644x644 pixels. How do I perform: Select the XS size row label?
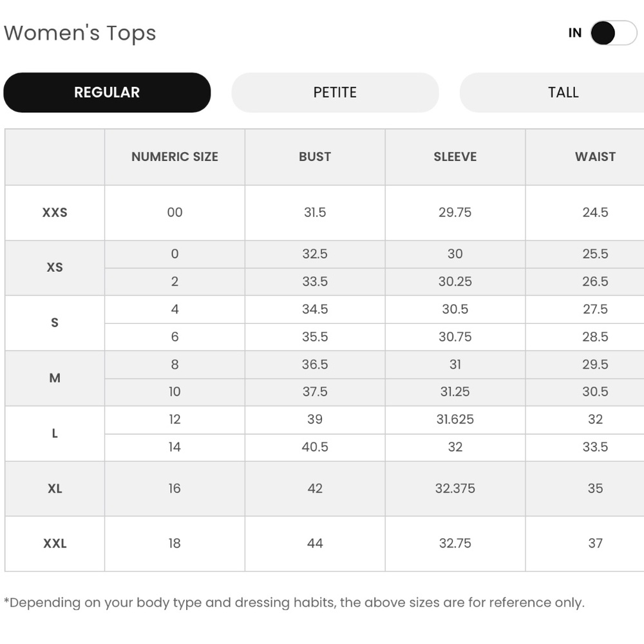(55, 267)
